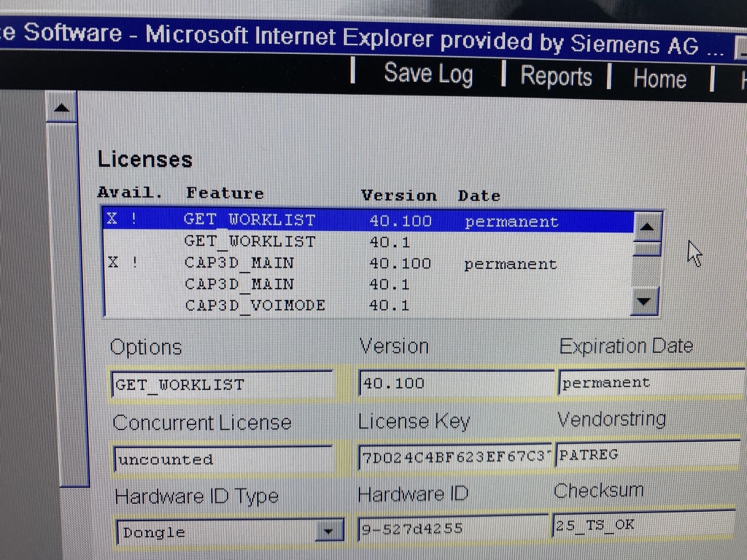Select the highlighted GET_WORKLIST 40.100 row
747x560 pixels.
tap(368, 220)
